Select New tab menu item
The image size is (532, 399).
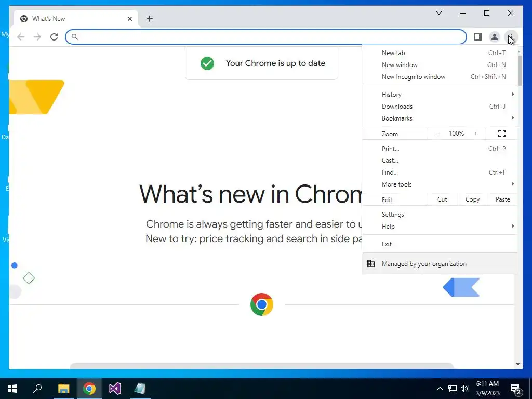(x=440, y=53)
